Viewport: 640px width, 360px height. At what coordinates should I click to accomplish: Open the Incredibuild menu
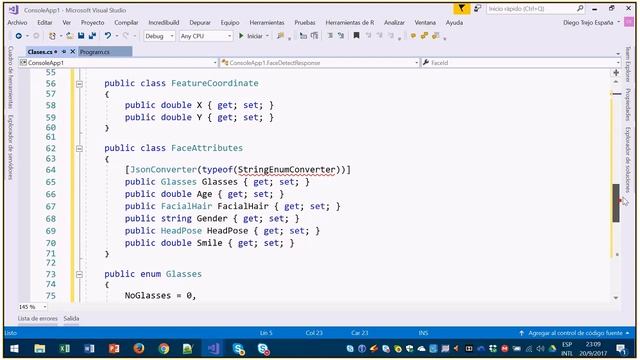point(164,22)
